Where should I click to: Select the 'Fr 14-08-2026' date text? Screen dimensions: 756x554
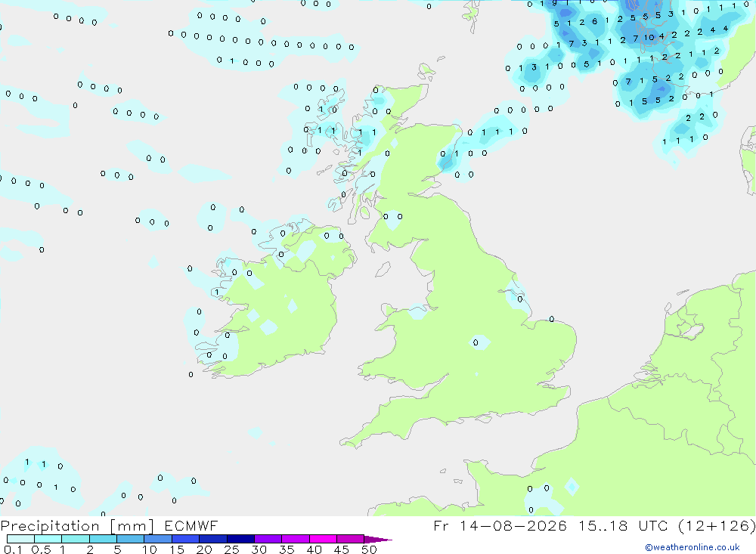coord(500,525)
